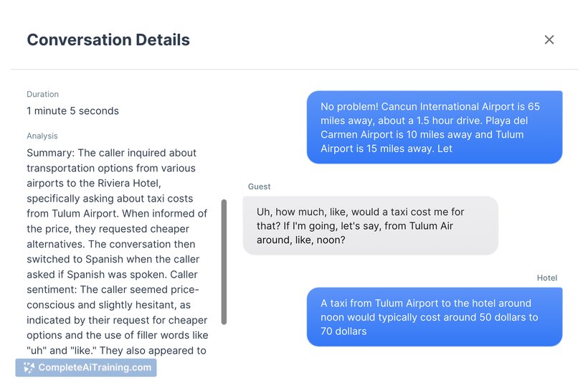Click the "1 minute 5 seconds" value
588x386 pixels.
pos(72,110)
